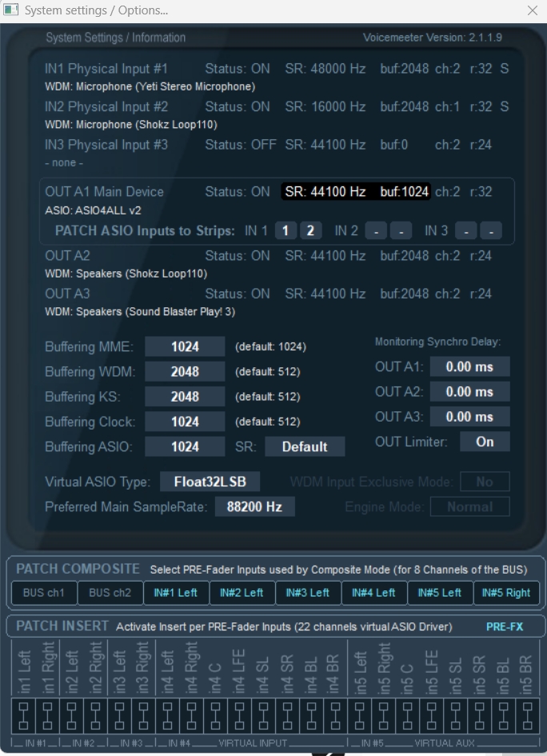Screen dimensions: 547x756
Task: Select BUS ch2 composite slot
Action: 110,593
